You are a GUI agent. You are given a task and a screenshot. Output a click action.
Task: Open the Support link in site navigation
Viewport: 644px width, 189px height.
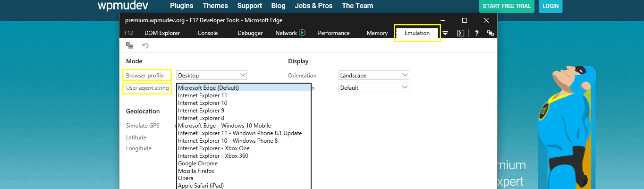click(250, 6)
